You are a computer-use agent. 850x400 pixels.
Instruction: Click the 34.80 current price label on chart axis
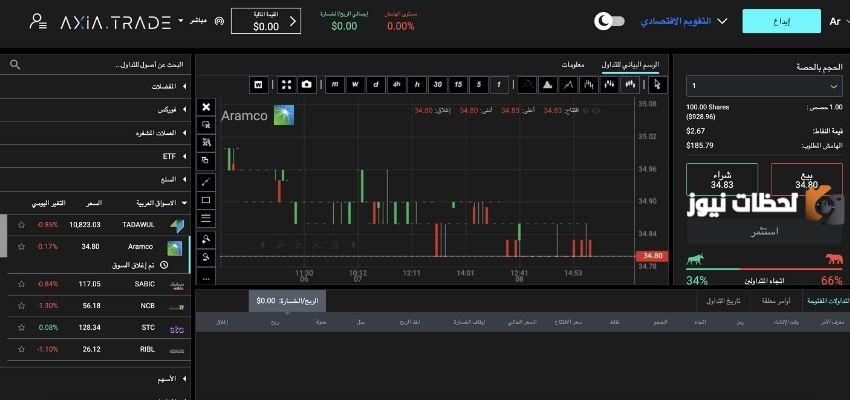[x=652, y=256]
